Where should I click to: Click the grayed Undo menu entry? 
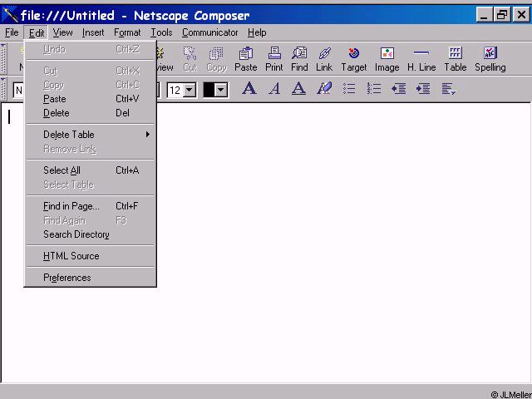point(91,50)
